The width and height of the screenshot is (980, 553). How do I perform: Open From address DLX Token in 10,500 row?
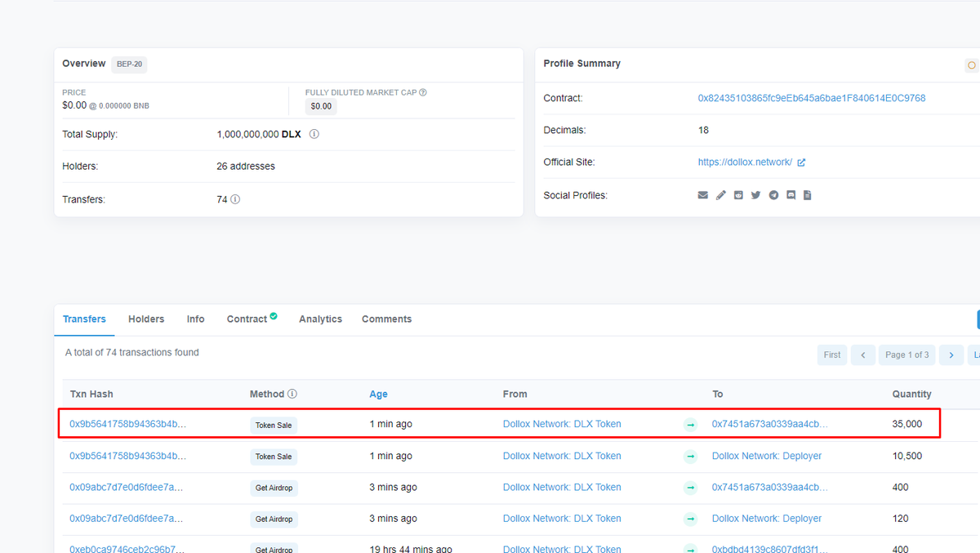coord(562,456)
